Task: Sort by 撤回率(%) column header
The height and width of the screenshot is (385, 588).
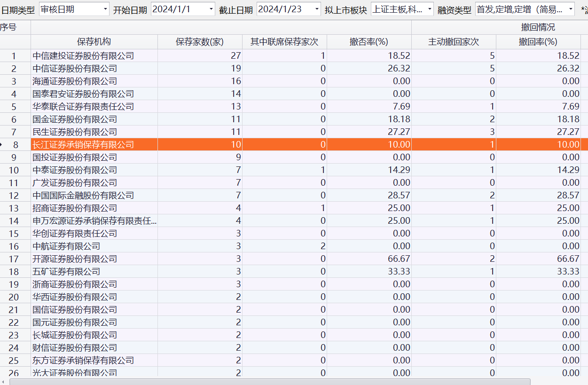Action: pos(538,42)
